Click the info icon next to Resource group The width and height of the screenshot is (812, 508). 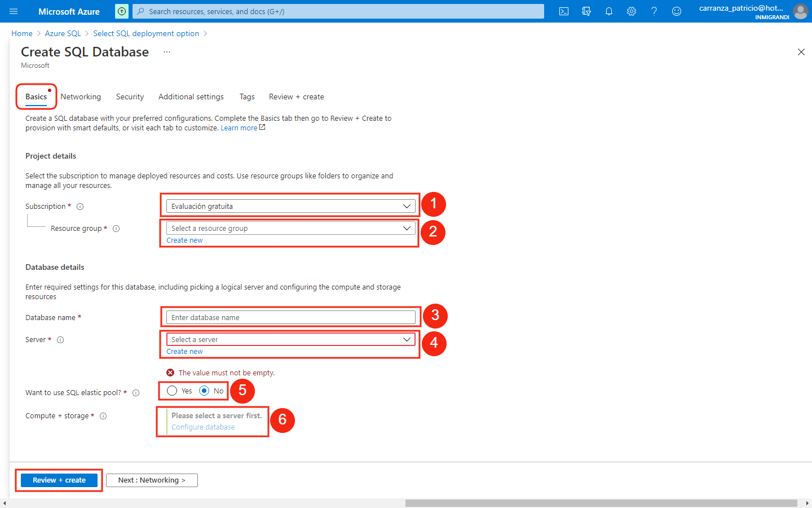pos(116,229)
